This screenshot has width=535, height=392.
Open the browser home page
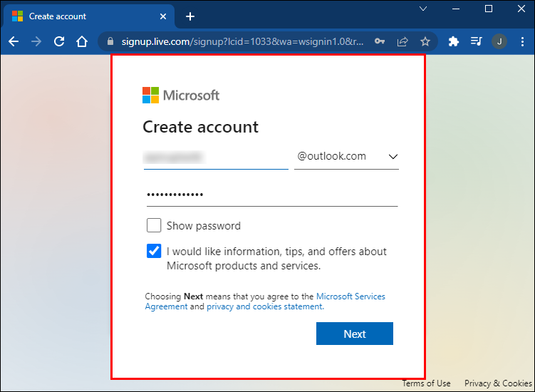click(82, 41)
